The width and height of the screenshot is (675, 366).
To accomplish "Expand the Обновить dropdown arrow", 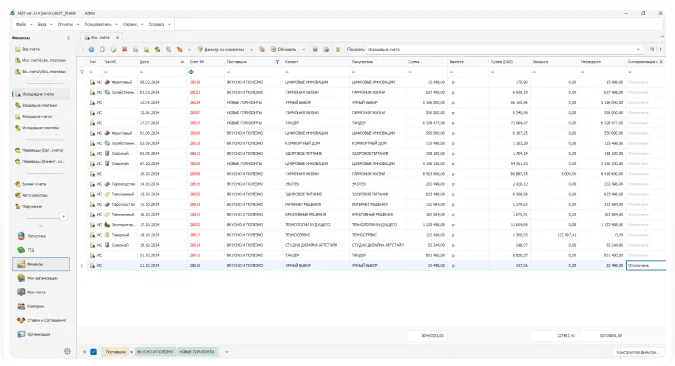I will click(303, 50).
